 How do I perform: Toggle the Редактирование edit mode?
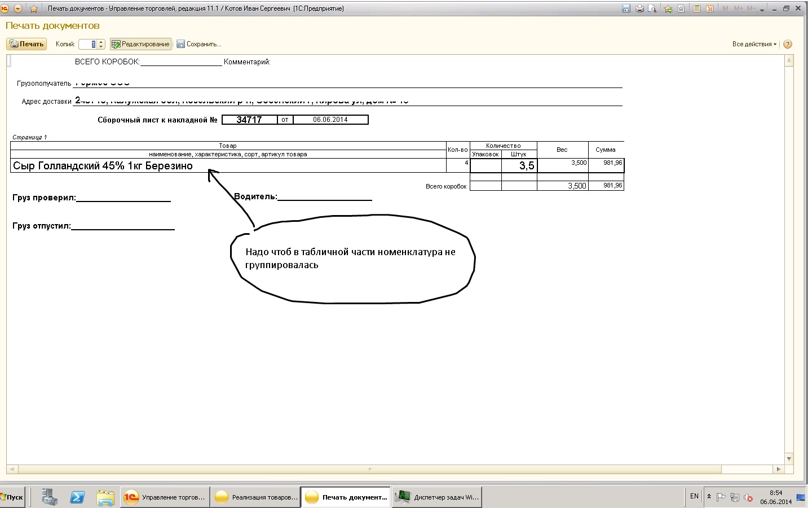(x=140, y=44)
